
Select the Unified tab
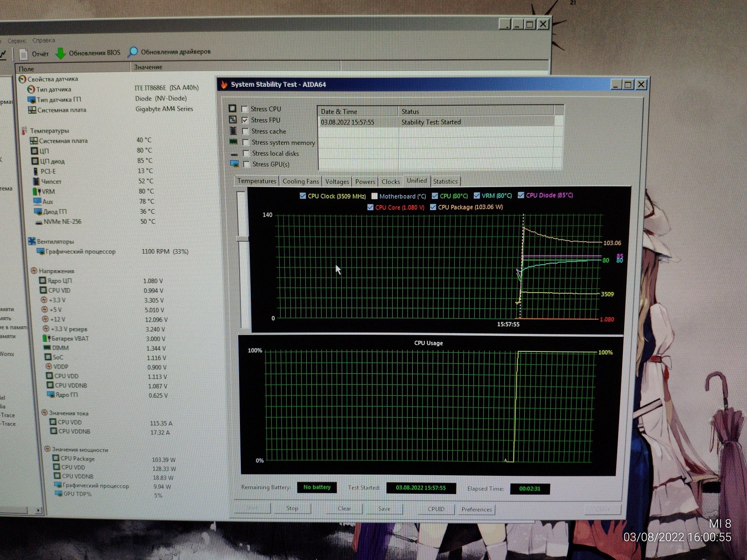coord(417,181)
